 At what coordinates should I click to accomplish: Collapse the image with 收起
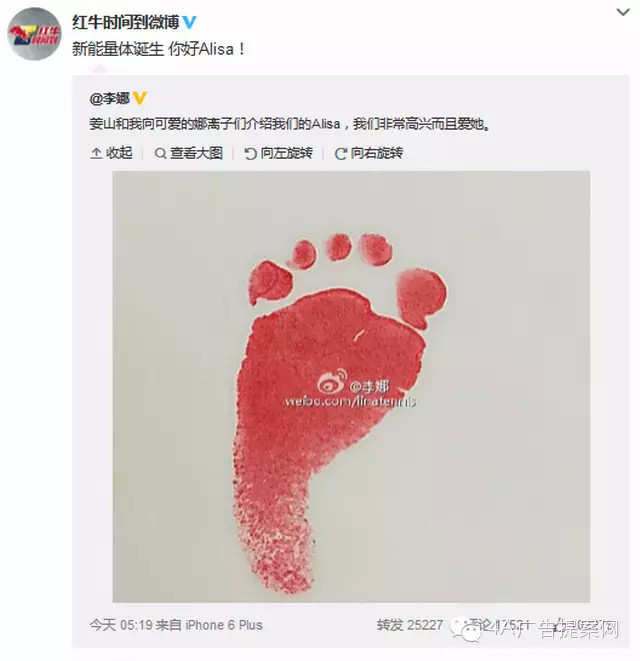(x=111, y=153)
